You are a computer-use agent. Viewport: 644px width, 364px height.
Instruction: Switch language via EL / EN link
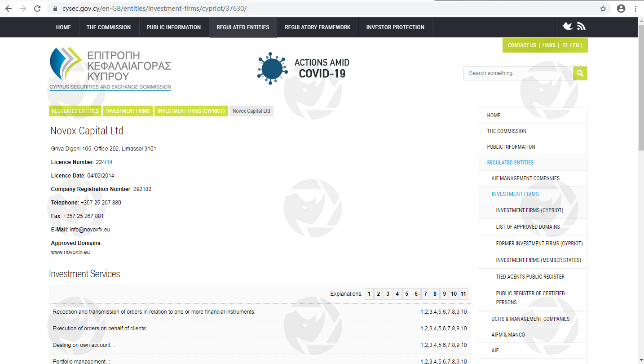pos(571,45)
